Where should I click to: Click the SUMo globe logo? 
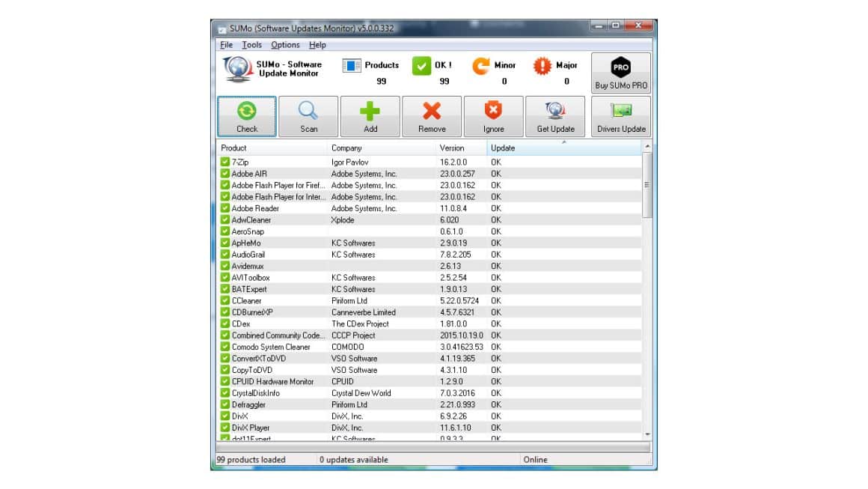pyautogui.click(x=238, y=69)
